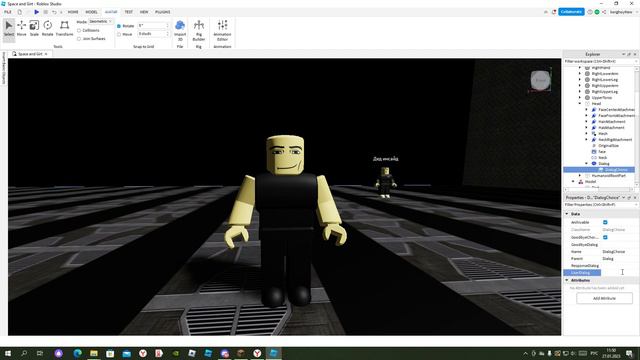The width and height of the screenshot is (640, 360).
Task: Click the Name property value DialogChoice
Action: point(613,252)
